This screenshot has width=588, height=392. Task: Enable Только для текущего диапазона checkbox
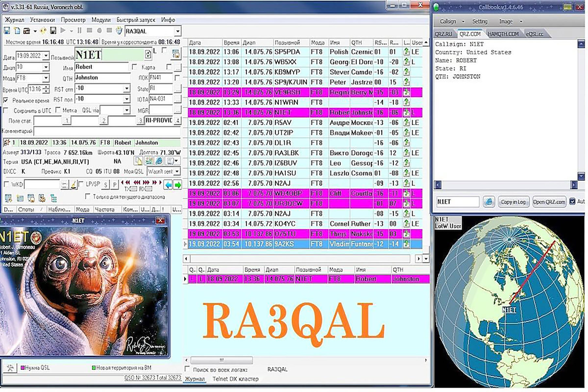pyautogui.click(x=88, y=196)
